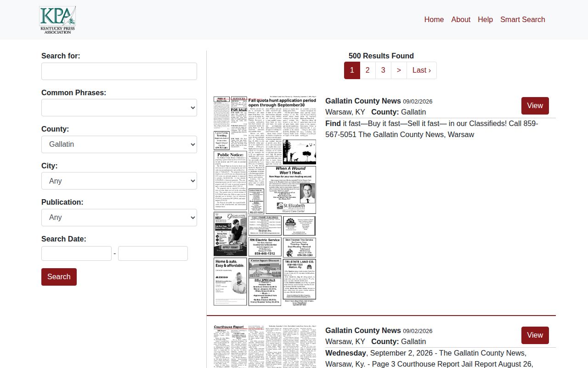Click the '500 Results Found' text

pos(381,56)
